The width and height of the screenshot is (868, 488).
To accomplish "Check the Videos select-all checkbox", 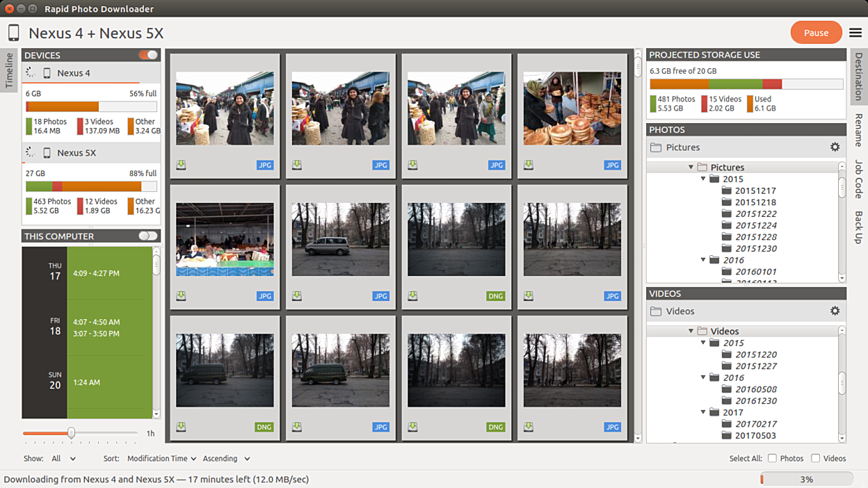I will [815, 458].
